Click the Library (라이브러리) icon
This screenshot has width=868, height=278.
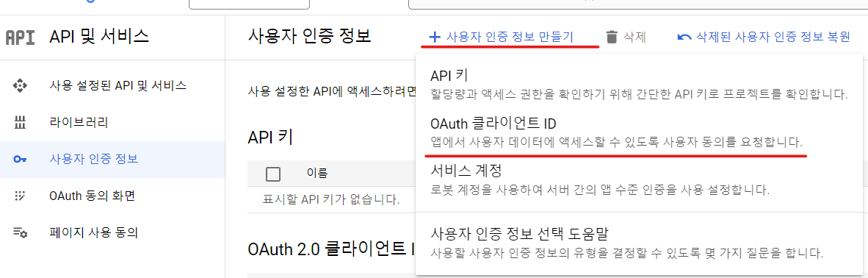click(x=20, y=122)
